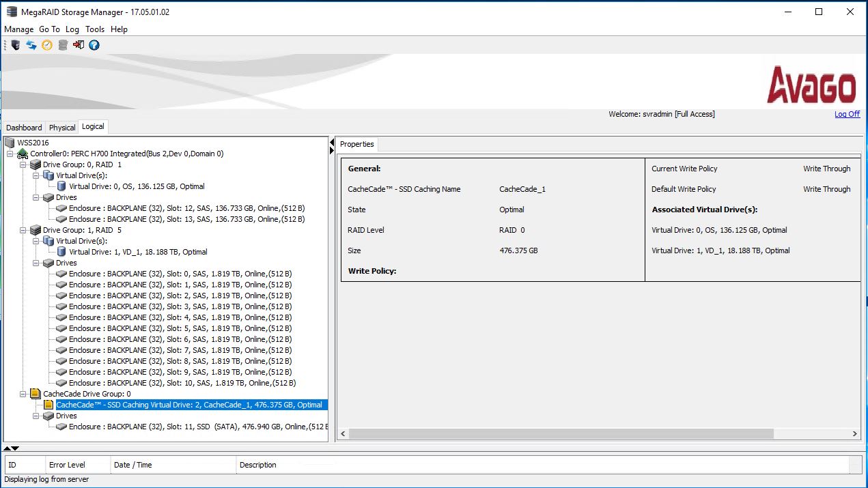Collapse Drives node under Drive Group 0
Viewport: 868px width, 488px height.
36,197
